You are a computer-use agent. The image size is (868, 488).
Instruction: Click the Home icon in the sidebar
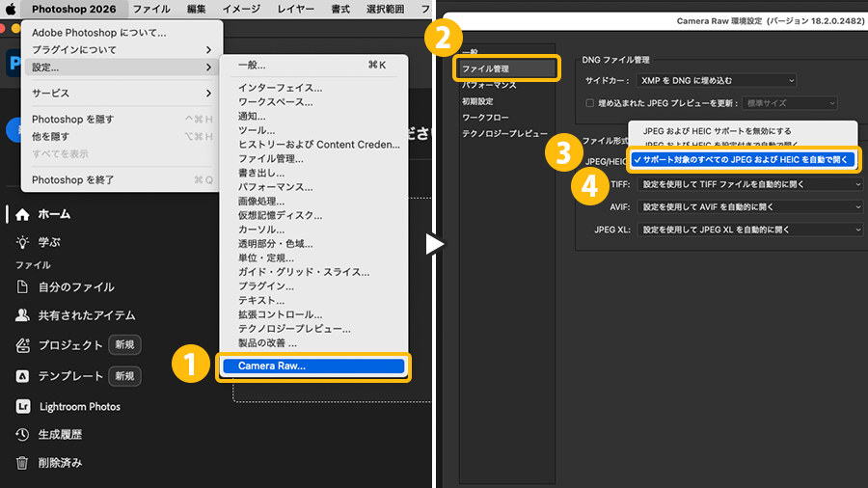(x=22, y=215)
